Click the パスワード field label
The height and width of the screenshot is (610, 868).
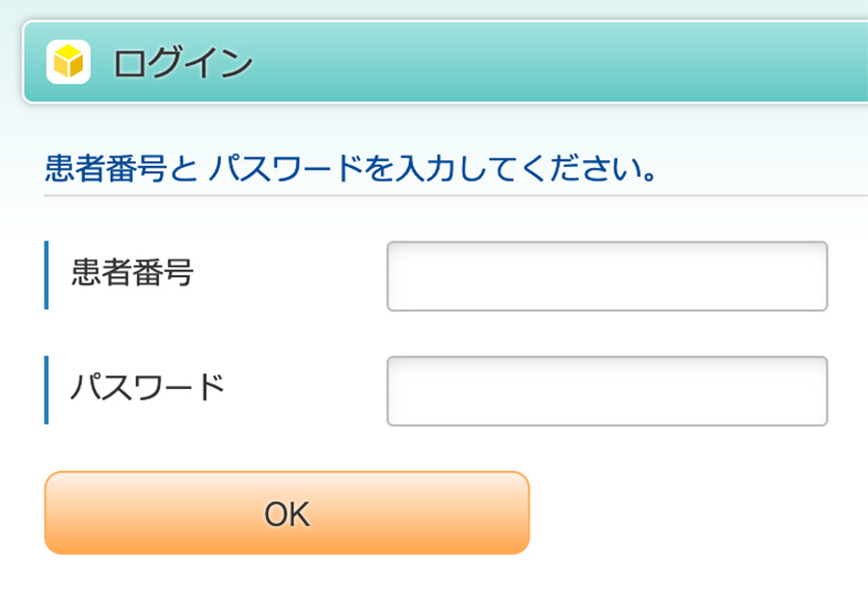[148, 387]
